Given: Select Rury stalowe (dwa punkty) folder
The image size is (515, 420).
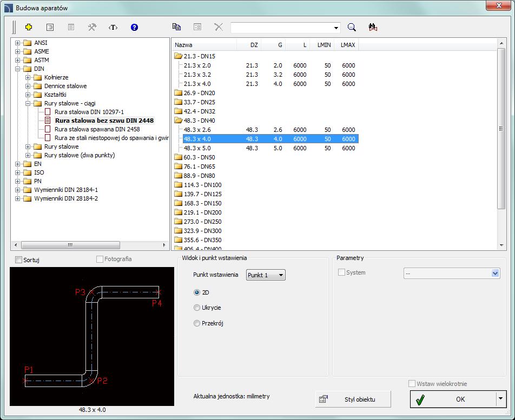Looking at the screenshot, I should [x=80, y=155].
